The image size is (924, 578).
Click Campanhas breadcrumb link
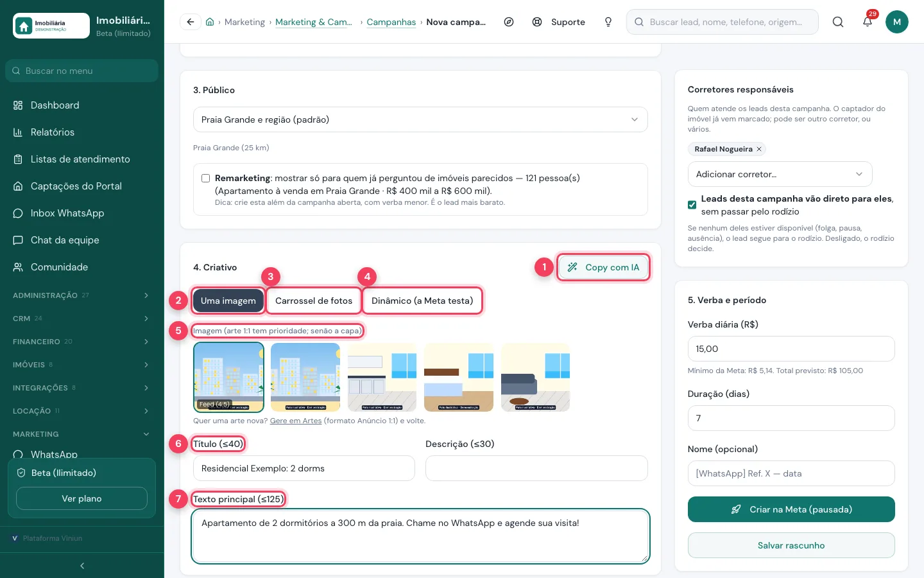[391, 22]
